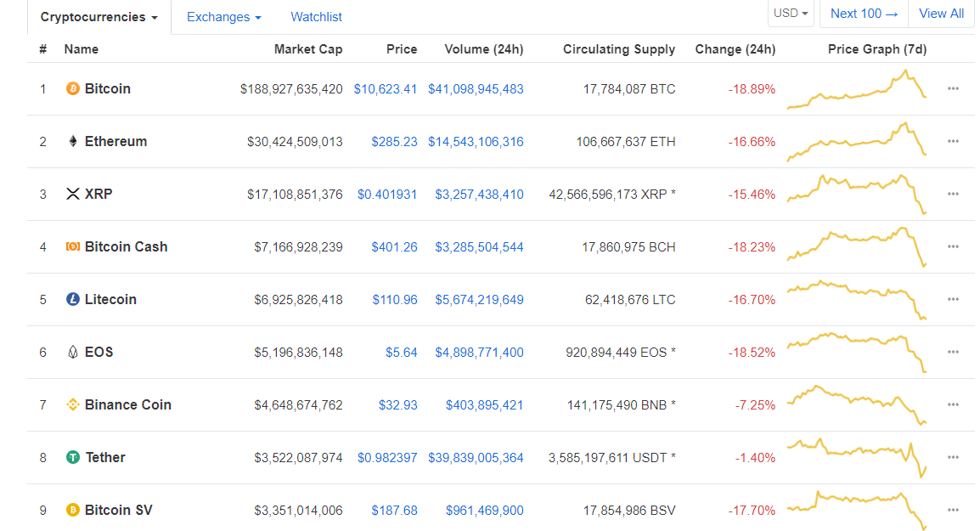980x531 pixels.
Task: Click the Bitcoin Cash logo icon
Action: [72, 246]
